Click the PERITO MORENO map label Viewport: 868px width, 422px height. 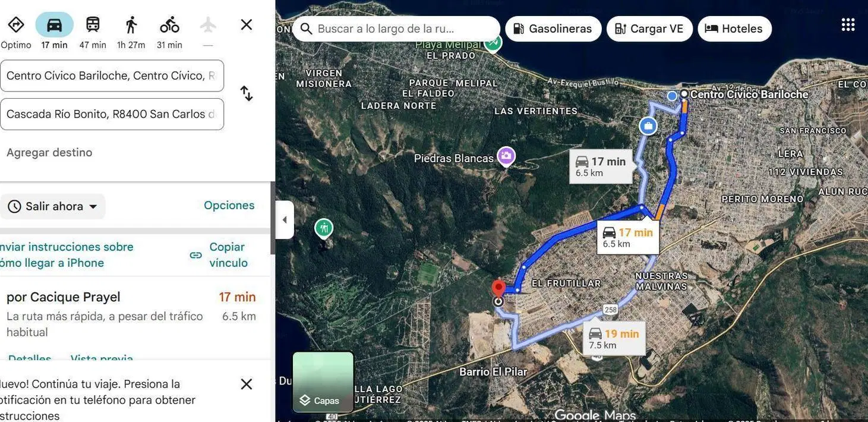click(762, 199)
